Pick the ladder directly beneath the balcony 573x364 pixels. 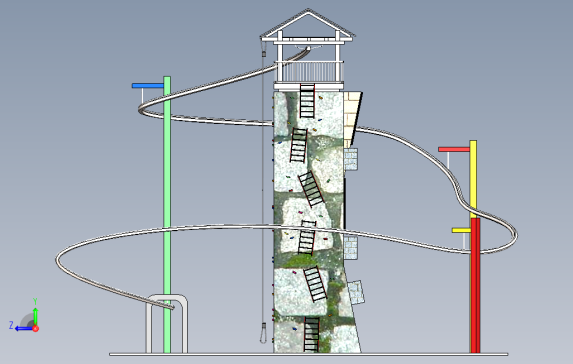point(307,101)
